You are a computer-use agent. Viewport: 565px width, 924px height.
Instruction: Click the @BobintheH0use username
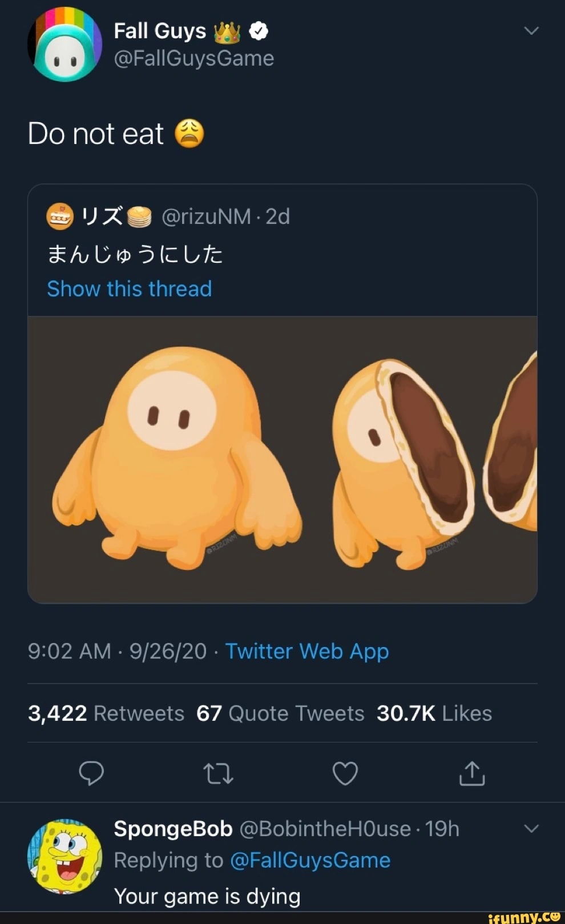click(325, 829)
